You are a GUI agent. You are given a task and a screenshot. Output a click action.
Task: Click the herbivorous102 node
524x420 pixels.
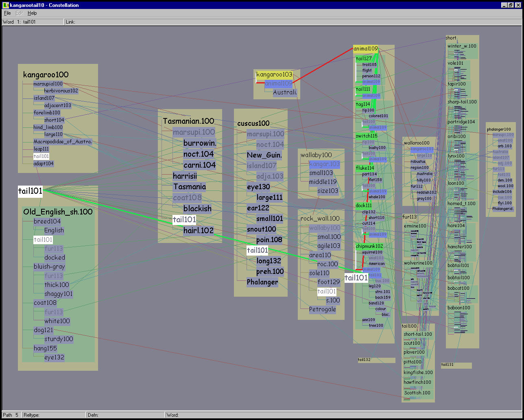point(61,91)
